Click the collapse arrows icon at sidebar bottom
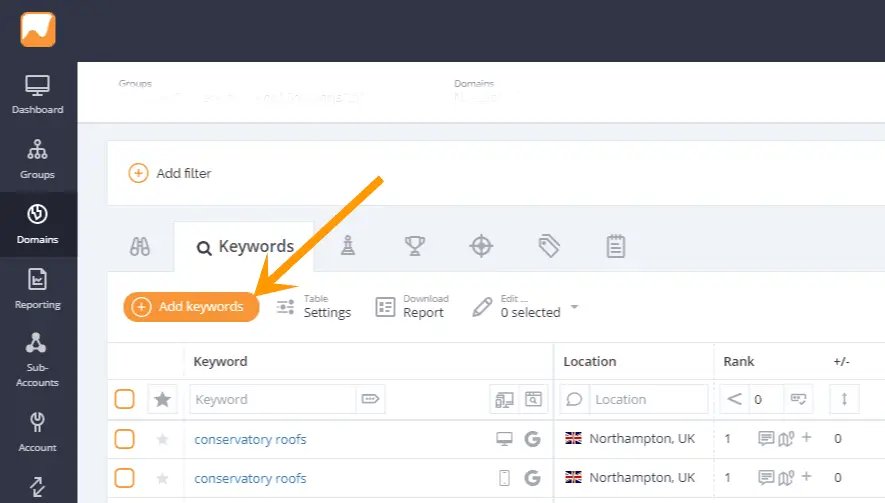The height and width of the screenshot is (503, 885). [x=37, y=486]
